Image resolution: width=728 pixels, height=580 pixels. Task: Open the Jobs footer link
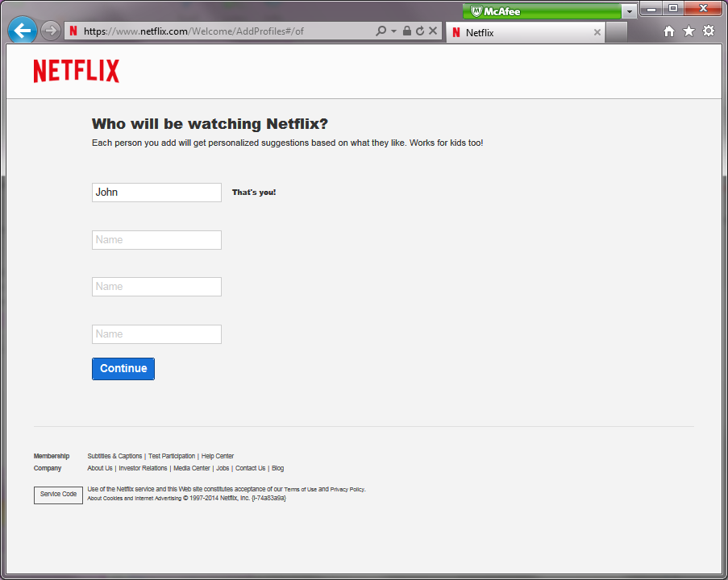click(x=223, y=468)
